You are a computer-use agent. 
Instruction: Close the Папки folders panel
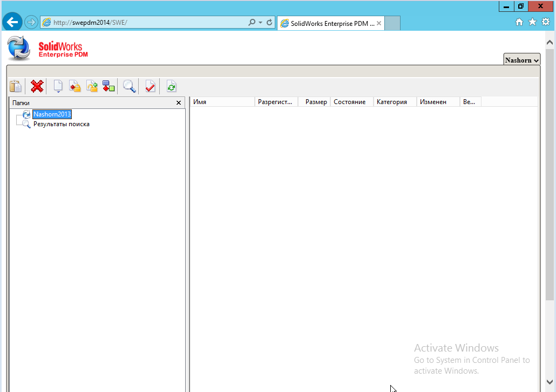point(179,102)
